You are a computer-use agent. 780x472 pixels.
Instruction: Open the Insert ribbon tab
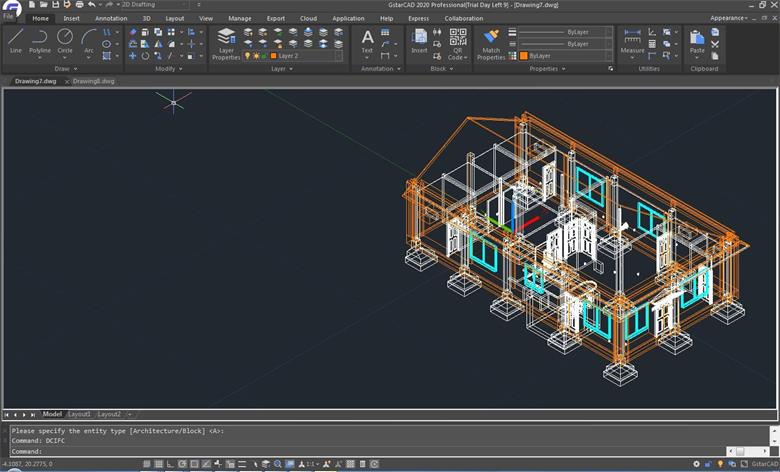[x=71, y=18]
